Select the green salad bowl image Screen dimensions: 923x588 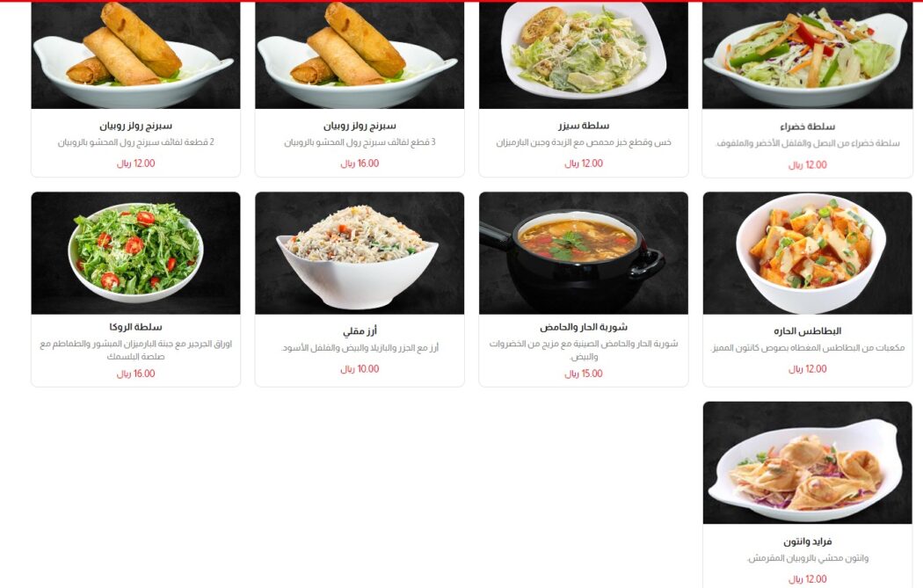[x=807, y=55]
